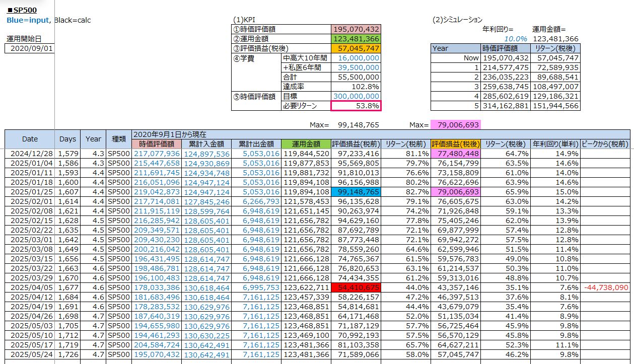Screen dimensions: 634x364
Task: Click the ■SP500 title cell
Action: [22, 10]
